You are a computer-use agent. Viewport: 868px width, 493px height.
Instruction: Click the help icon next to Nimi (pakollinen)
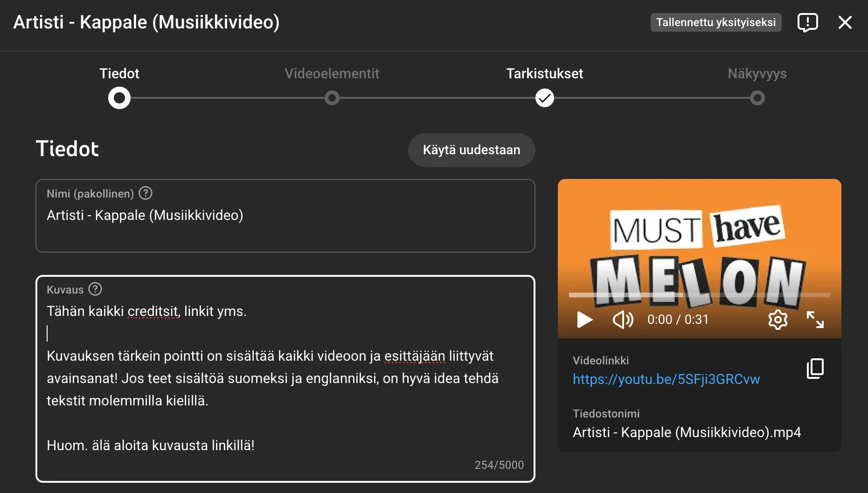click(x=146, y=193)
